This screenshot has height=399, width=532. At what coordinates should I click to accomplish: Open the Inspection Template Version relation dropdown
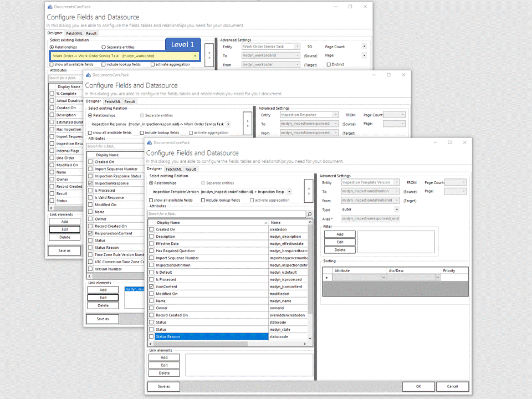click(x=289, y=192)
